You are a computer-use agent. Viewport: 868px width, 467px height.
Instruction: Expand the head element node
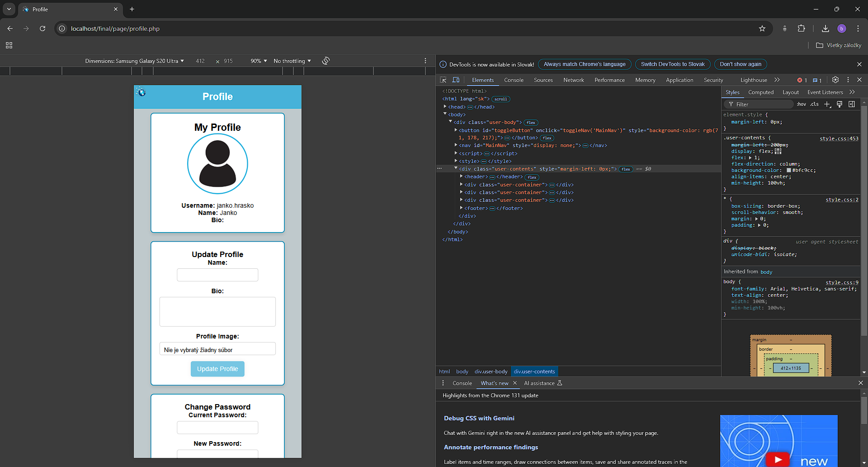(x=445, y=107)
